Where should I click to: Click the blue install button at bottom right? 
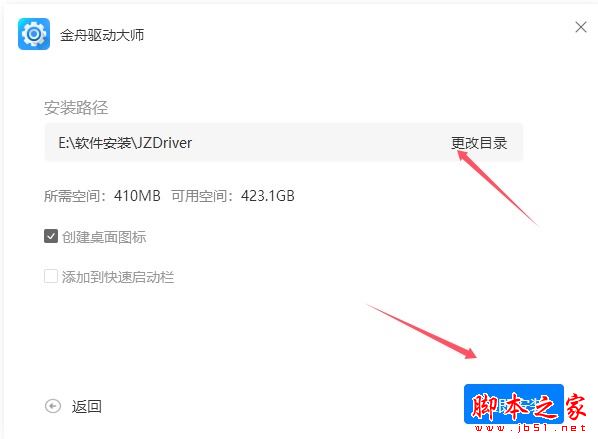click(514, 404)
